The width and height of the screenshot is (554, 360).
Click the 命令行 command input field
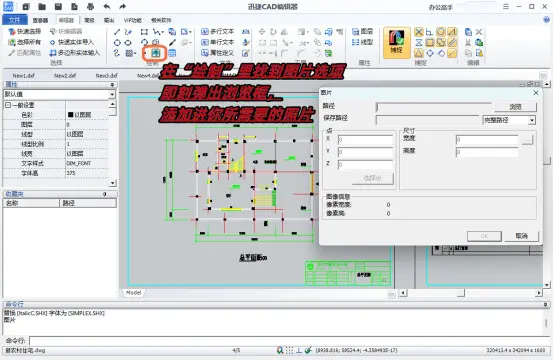pyautogui.click(x=289, y=341)
